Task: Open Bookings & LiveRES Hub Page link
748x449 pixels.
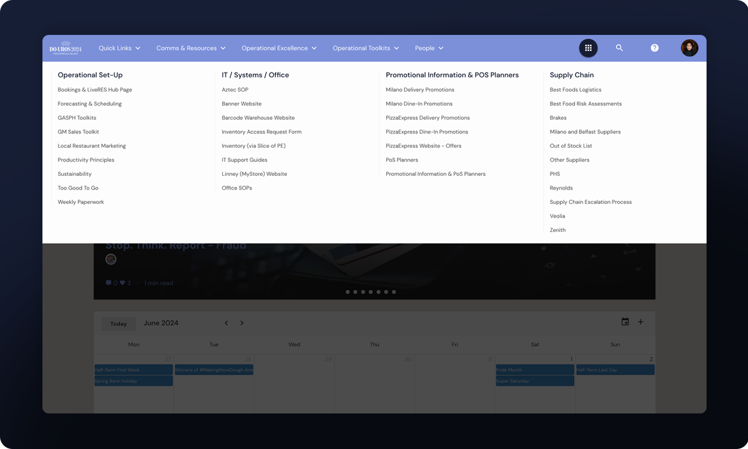Action: pos(95,90)
